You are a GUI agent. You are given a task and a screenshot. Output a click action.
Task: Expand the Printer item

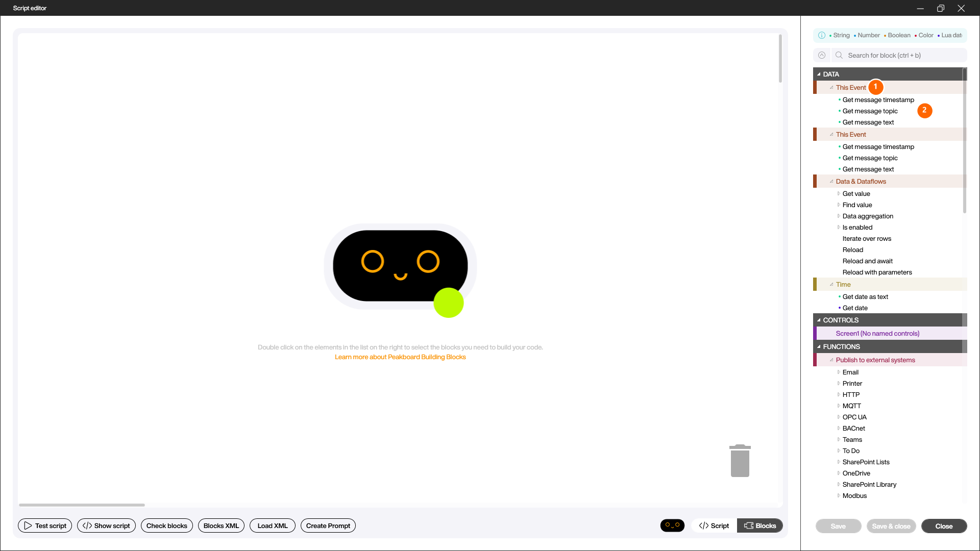pos(839,383)
